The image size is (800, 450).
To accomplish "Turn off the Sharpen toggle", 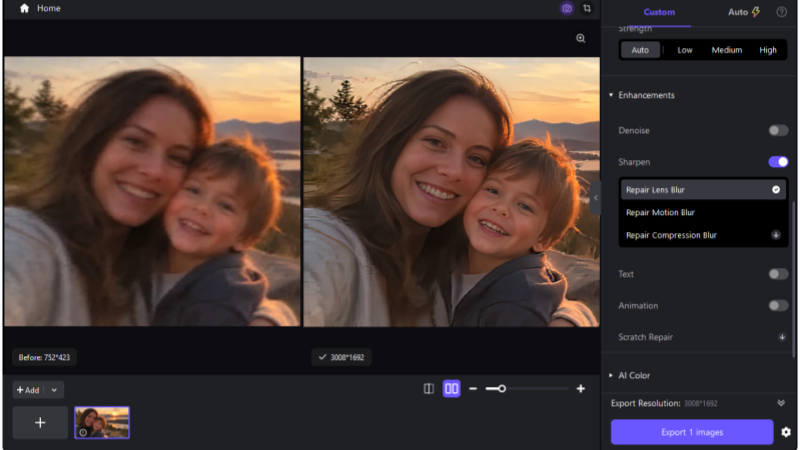I will point(778,162).
